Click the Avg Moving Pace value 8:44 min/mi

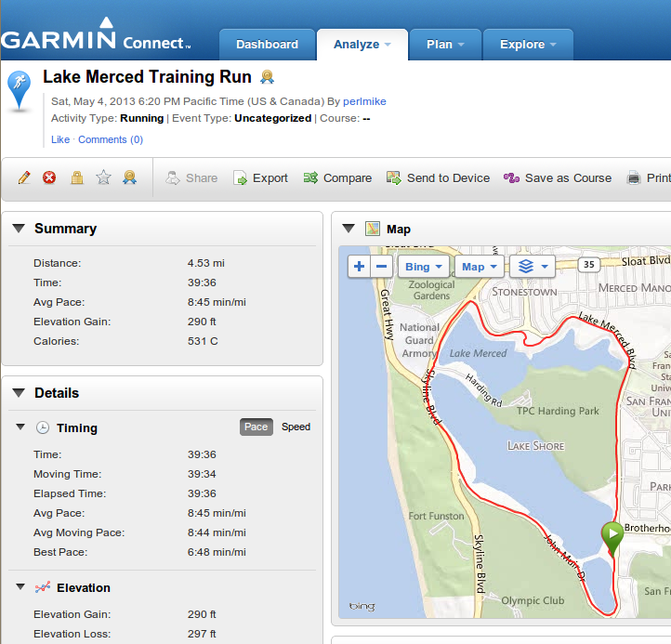pos(217,532)
